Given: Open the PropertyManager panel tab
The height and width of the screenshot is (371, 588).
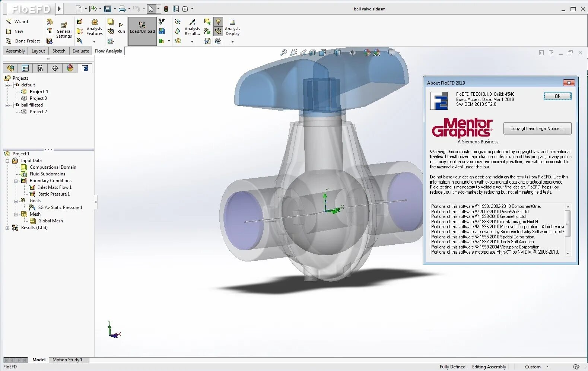Looking at the screenshot, I should click(25, 68).
